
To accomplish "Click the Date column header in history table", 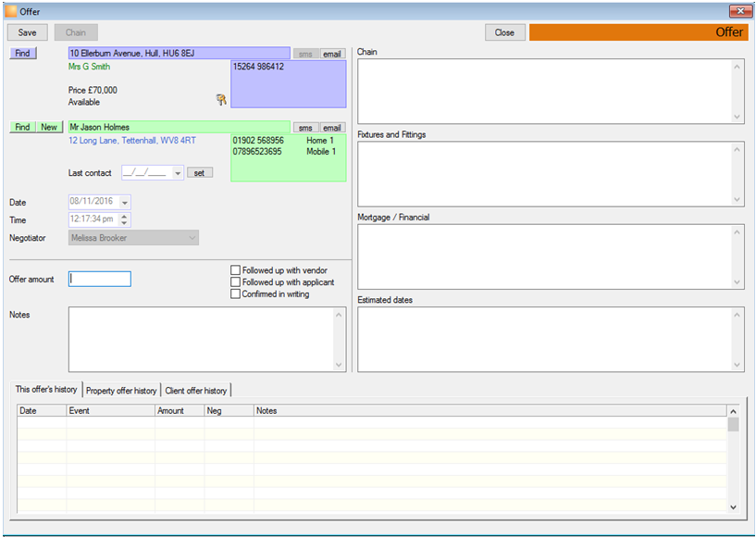I will [42, 410].
